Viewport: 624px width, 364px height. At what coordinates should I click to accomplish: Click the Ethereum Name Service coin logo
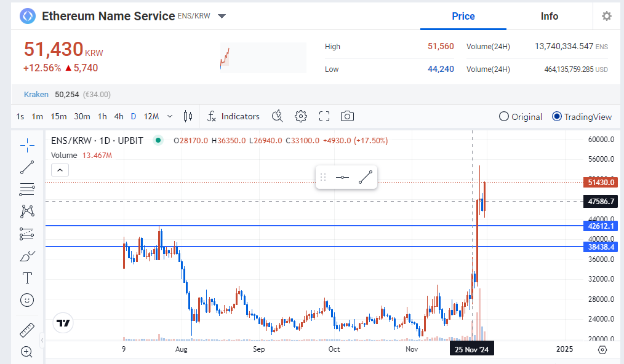tap(28, 16)
